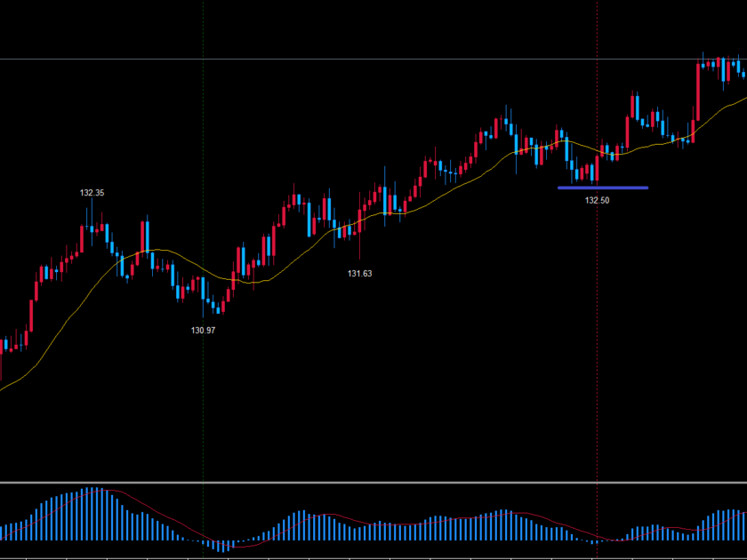Select the large red breakout candle at right
This screenshot has width=747, height=560.
[698, 92]
